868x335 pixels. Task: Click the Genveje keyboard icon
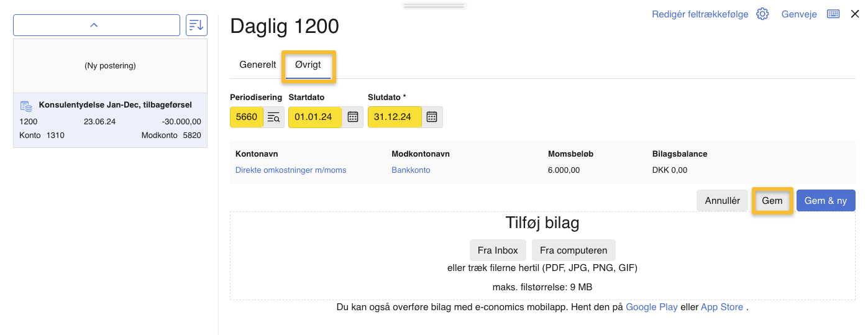(x=833, y=14)
